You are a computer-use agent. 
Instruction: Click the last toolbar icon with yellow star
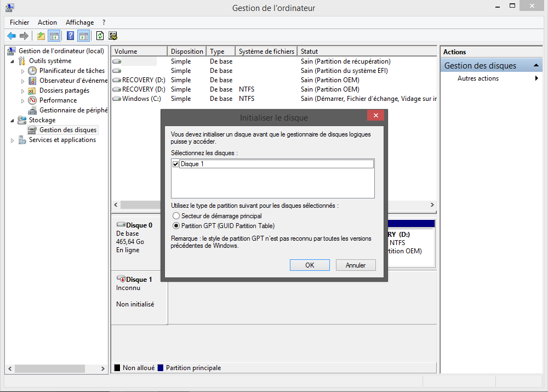click(x=113, y=36)
